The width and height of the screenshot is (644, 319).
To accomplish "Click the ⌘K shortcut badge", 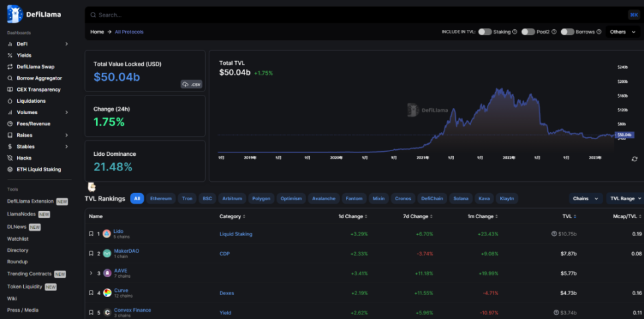I will [x=634, y=15].
